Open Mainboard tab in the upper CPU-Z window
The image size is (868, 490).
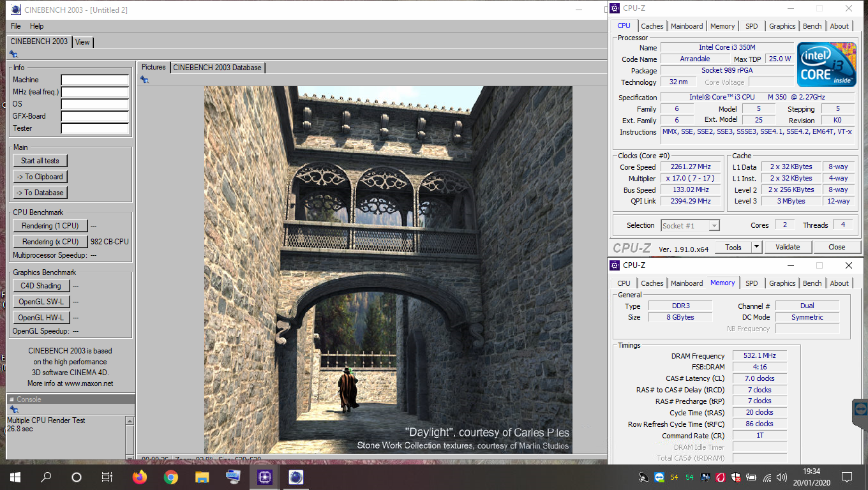click(x=687, y=26)
